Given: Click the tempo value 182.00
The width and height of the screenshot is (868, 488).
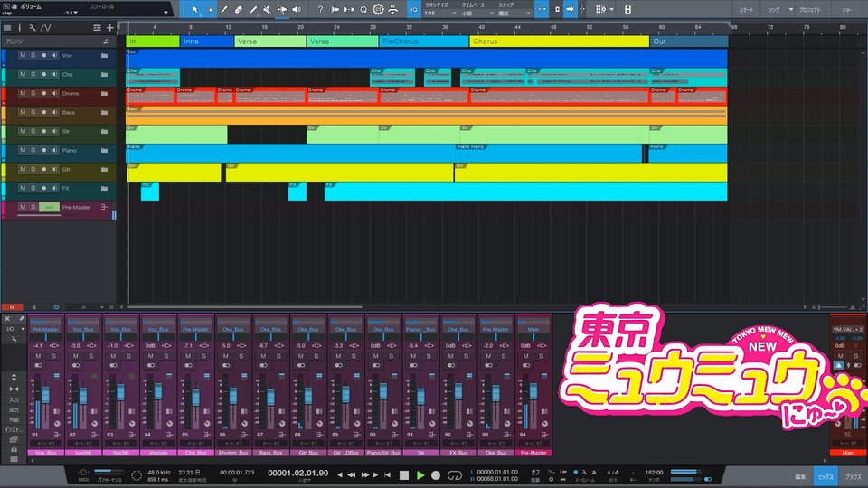Looking at the screenshot, I should pyautogui.click(x=654, y=472).
